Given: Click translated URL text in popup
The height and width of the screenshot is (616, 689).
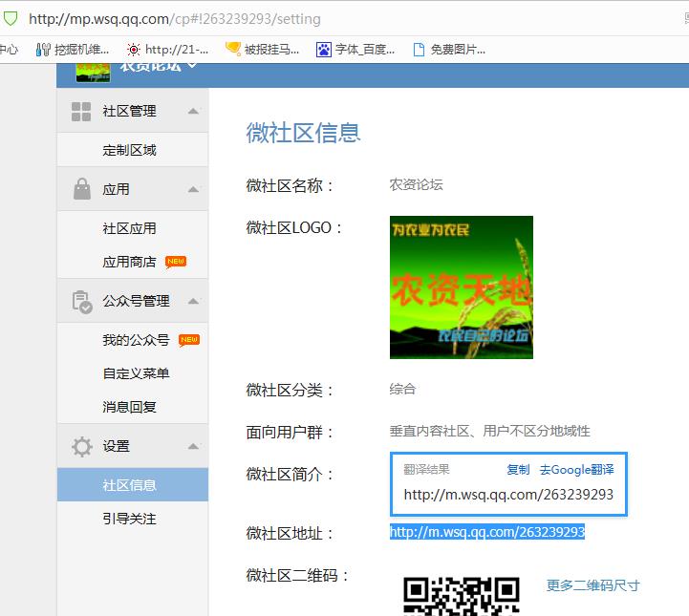Looking at the screenshot, I should coord(508,495).
